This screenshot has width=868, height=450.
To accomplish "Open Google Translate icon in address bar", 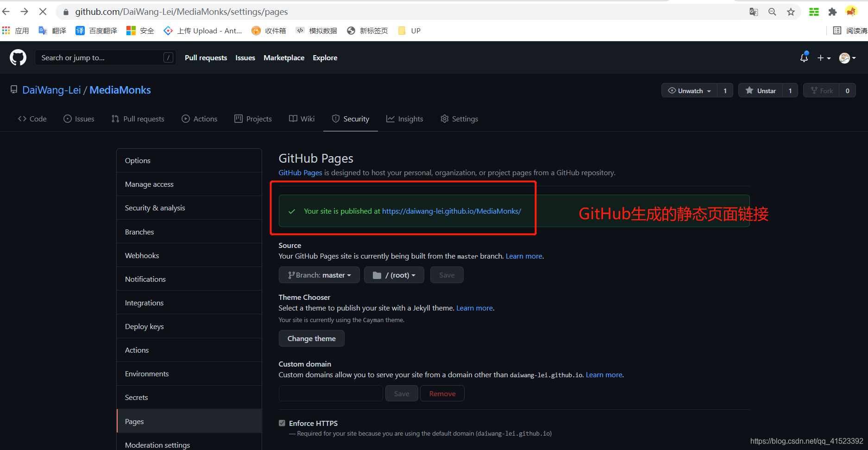I will tap(754, 12).
